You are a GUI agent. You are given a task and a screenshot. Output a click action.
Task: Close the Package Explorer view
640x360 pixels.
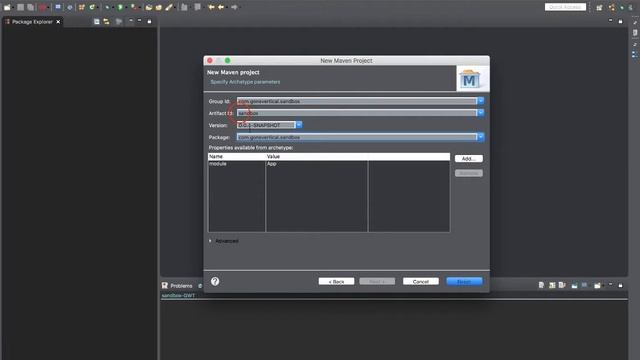(58, 22)
